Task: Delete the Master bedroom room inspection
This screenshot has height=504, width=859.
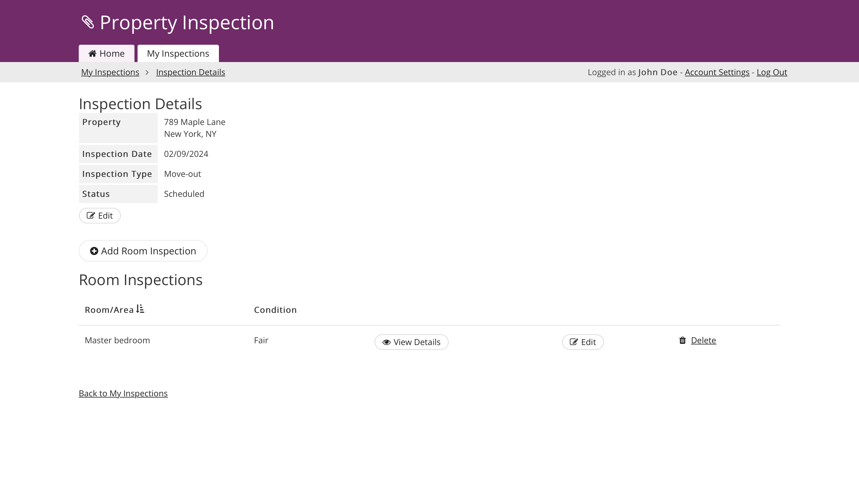Action: [x=703, y=341]
